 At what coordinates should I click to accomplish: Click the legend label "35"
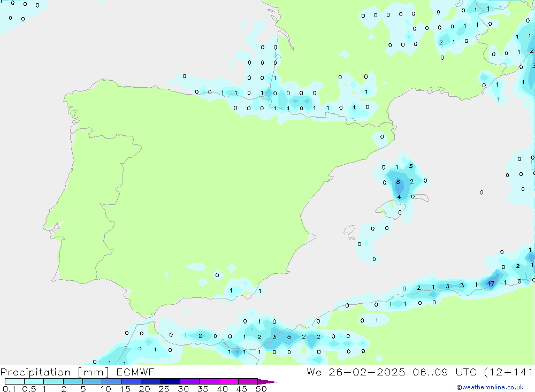(x=203, y=389)
